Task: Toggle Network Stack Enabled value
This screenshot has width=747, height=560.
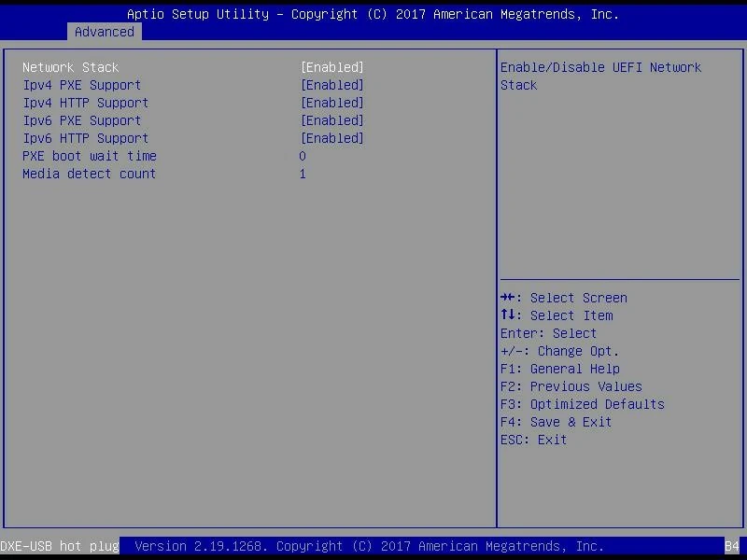Action: [x=331, y=67]
